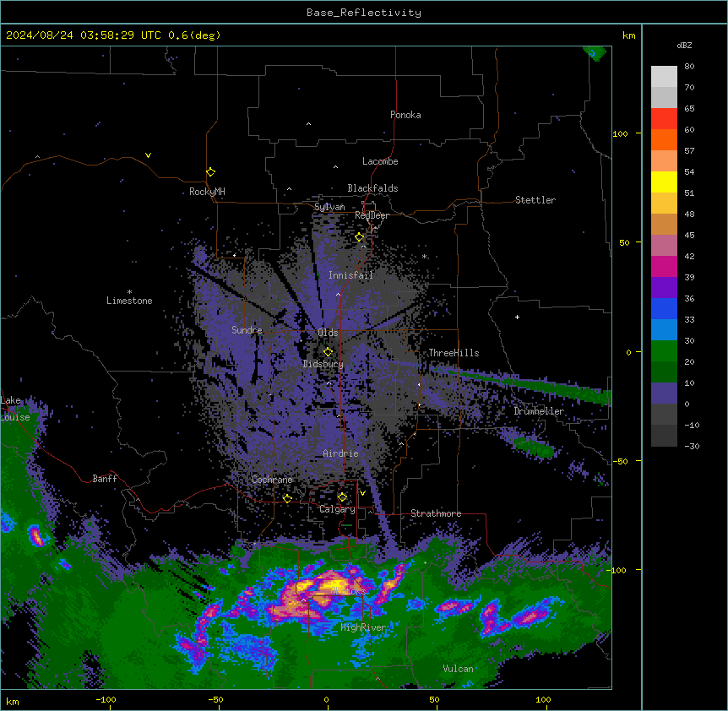Click the Sylvan label
The width and height of the screenshot is (728, 711).
coord(329,207)
